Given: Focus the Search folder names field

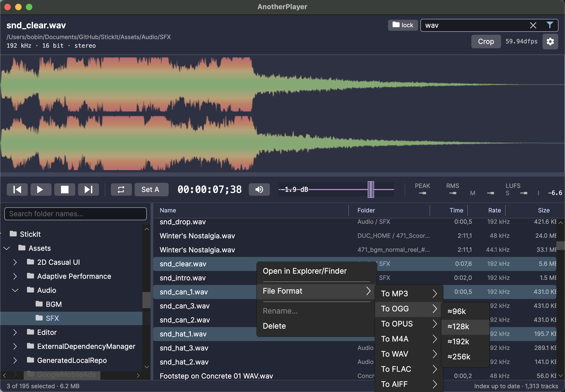Looking at the screenshot, I should click(76, 214).
